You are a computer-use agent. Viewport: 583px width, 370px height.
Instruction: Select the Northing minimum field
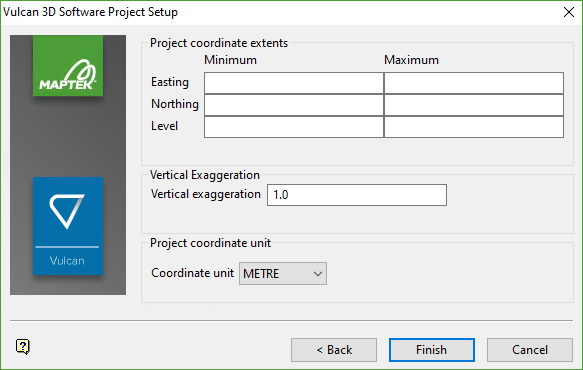coord(294,105)
